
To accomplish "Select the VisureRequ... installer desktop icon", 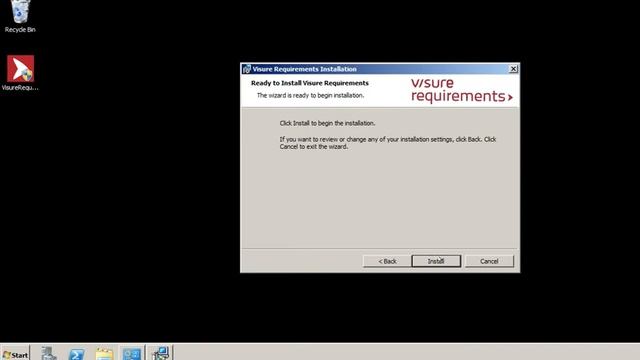I will pos(20,73).
